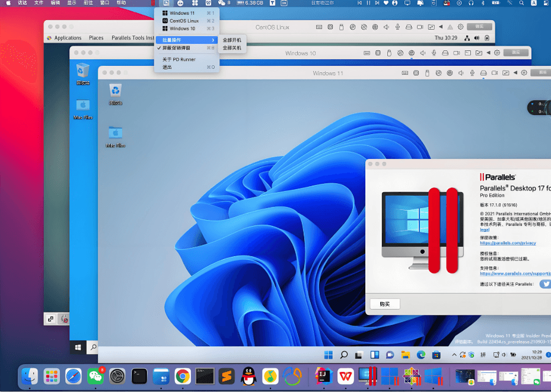This screenshot has height=392, width=551.
Task: Click USB device icon in Windows 11 toolbar
Action: point(427,73)
